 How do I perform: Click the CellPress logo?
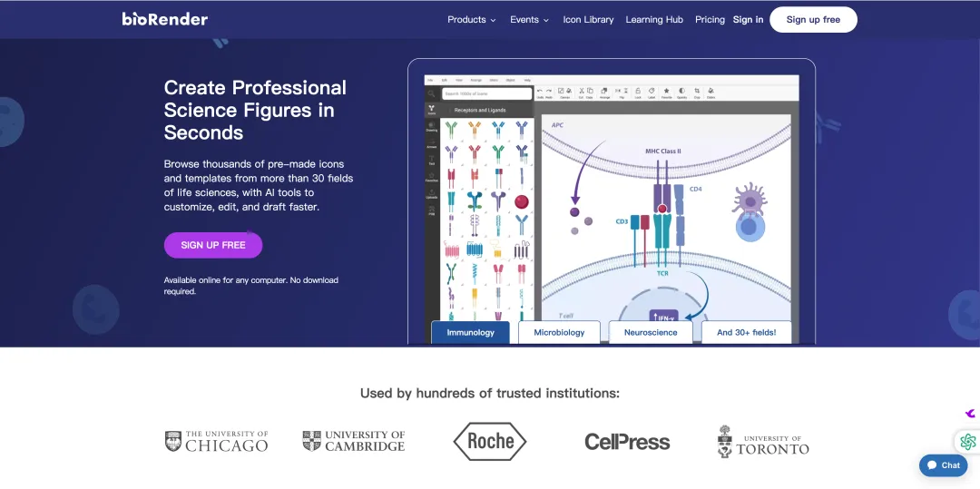click(x=627, y=442)
